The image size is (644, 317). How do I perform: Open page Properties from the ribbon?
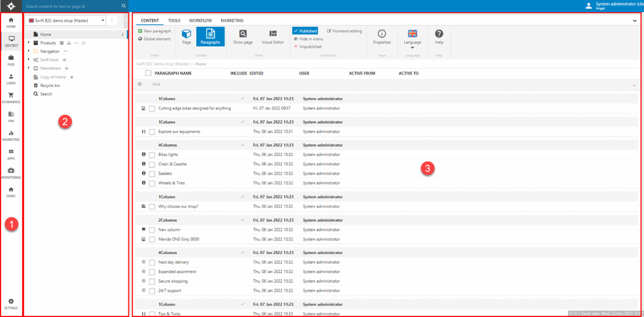tap(382, 37)
